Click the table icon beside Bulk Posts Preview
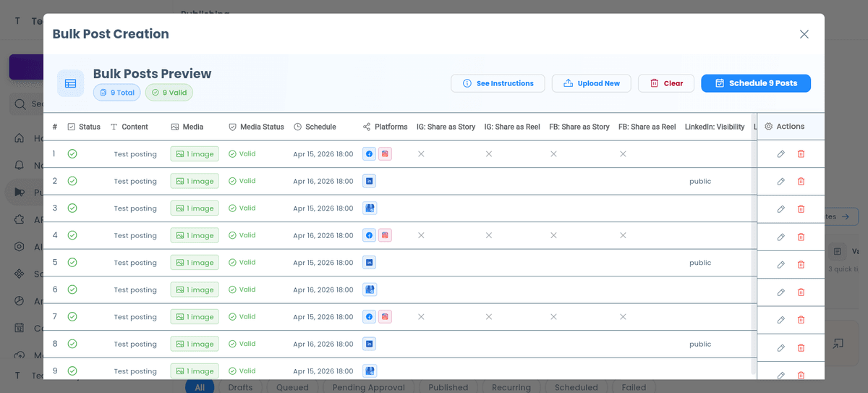868x393 pixels. point(71,83)
